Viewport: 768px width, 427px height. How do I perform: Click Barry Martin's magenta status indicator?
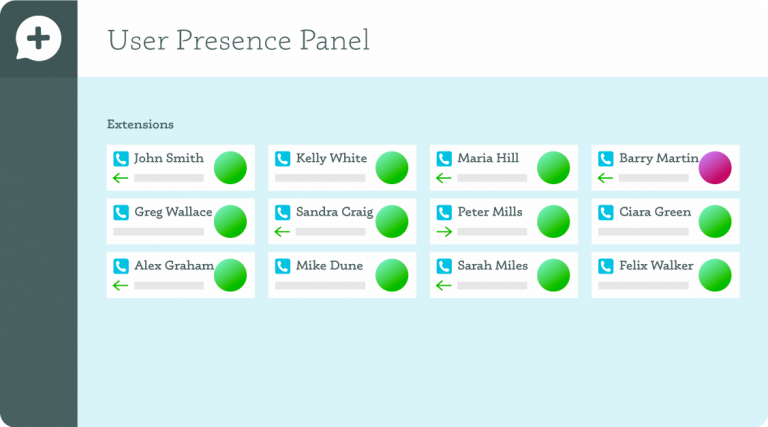(x=715, y=167)
